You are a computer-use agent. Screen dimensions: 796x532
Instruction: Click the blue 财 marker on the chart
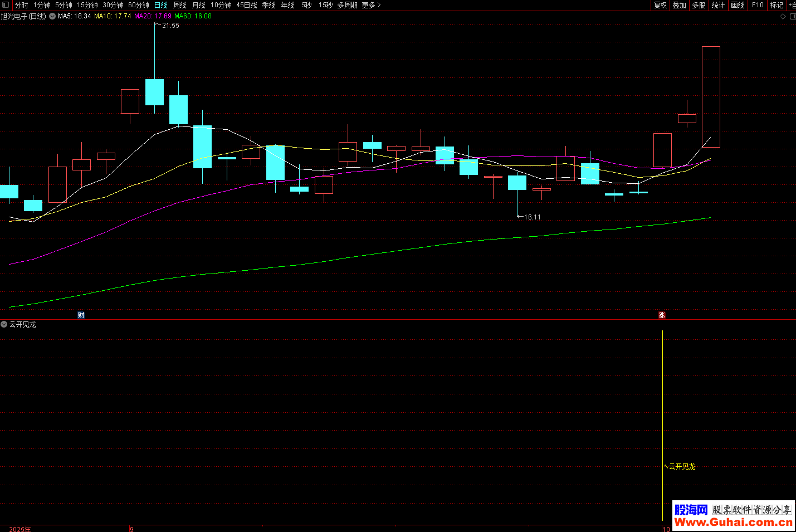[81, 315]
